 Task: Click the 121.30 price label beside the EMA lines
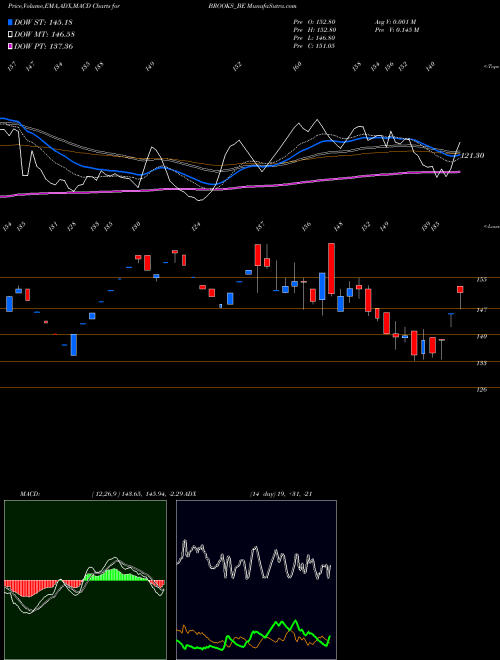[472, 156]
